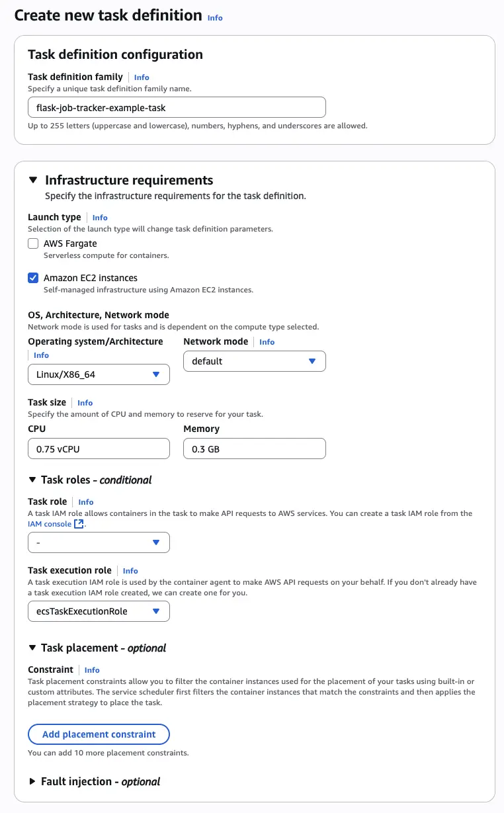The height and width of the screenshot is (813, 504).
Task: Open the Operating system/Architecture dropdown
Action: tap(99, 374)
